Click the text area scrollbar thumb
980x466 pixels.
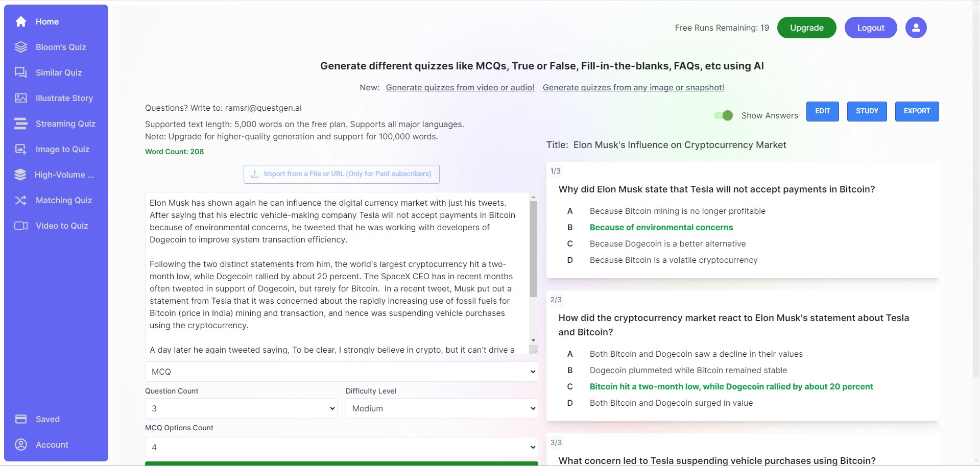[x=533, y=249]
